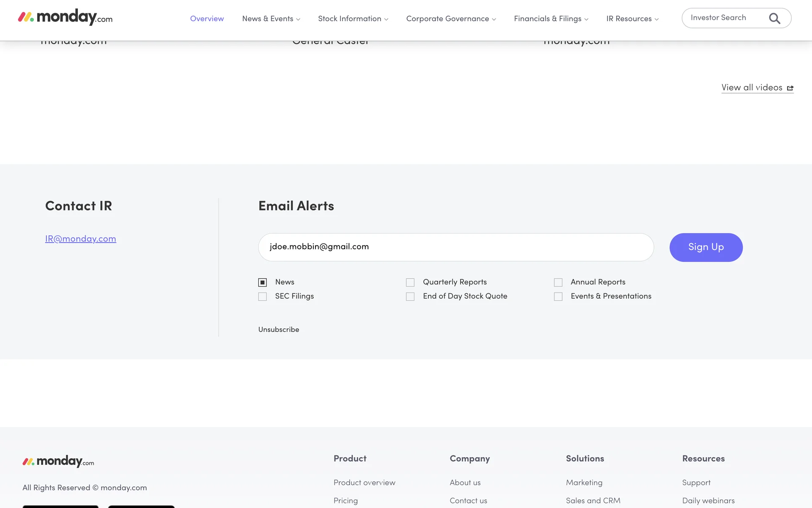Focus the Investor Search input field
Image resolution: width=812 pixels, height=508 pixels.
coord(723,18)
